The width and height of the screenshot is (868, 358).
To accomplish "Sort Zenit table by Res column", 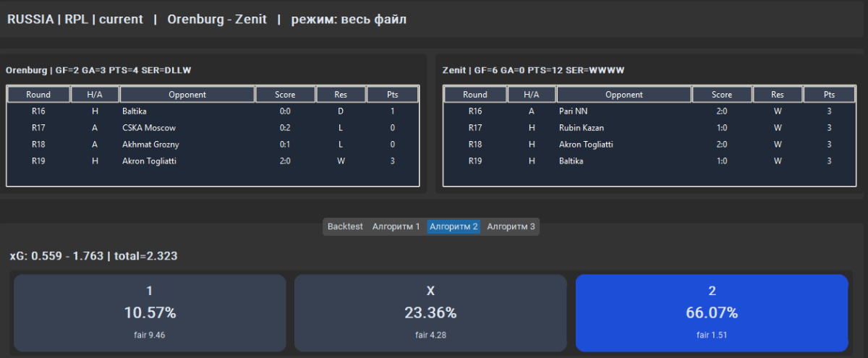I will coord(777,95).
